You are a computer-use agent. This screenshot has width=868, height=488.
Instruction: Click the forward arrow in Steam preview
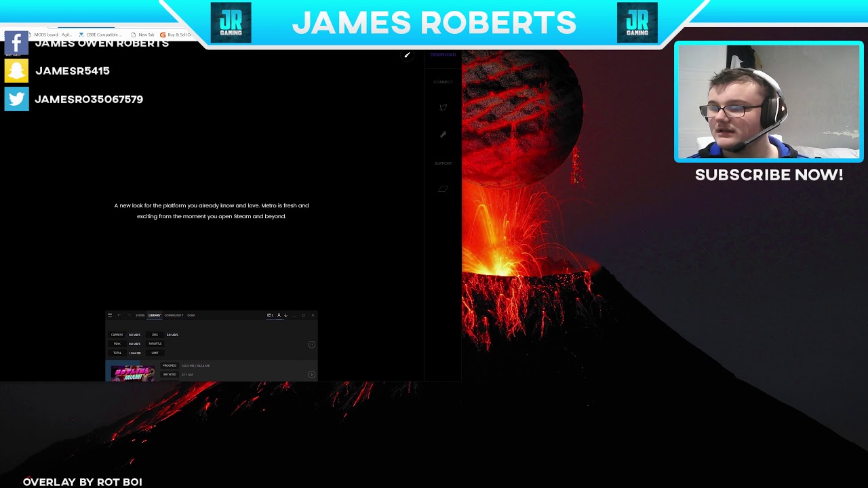tap(129, 315)
